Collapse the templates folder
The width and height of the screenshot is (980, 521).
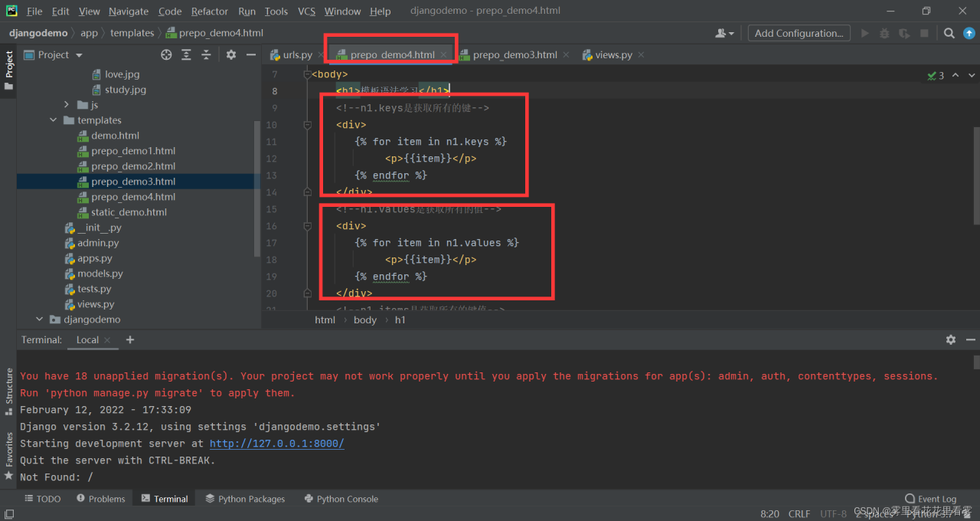(x=54, y=120)
